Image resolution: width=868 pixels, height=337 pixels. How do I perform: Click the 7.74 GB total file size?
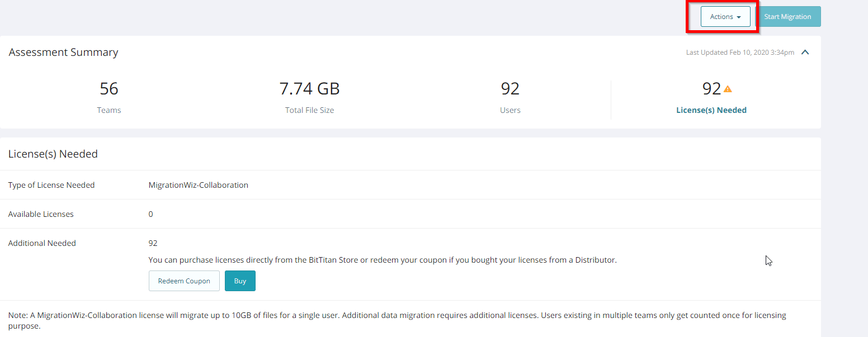click(x=309, y=89)
